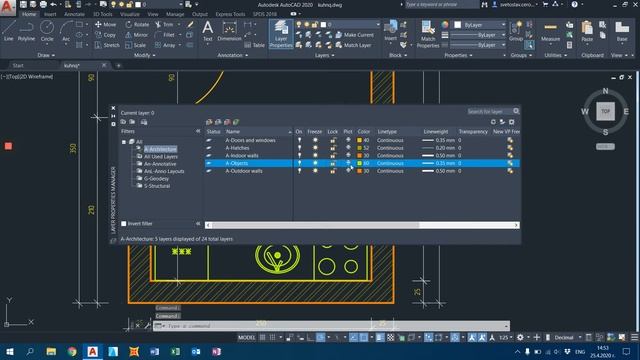Expand the Layers panel dropdown
Image resolution: width=640 pixels, height=360 pixels.
coord(324,55)
